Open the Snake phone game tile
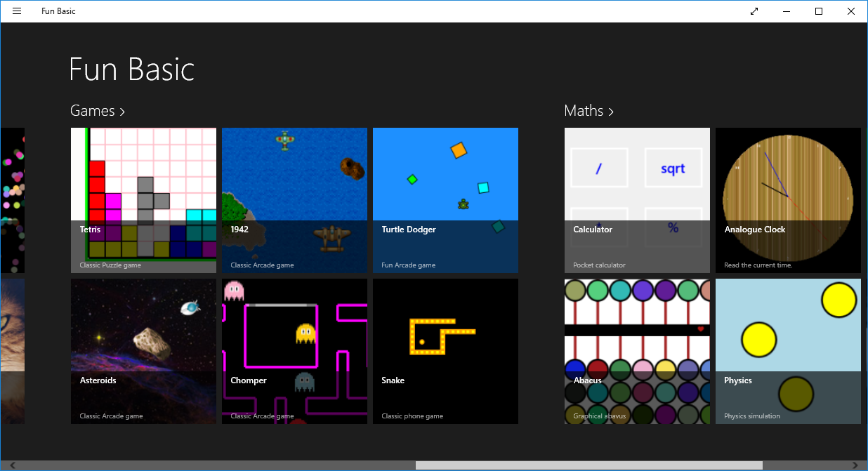 point(445,351)
